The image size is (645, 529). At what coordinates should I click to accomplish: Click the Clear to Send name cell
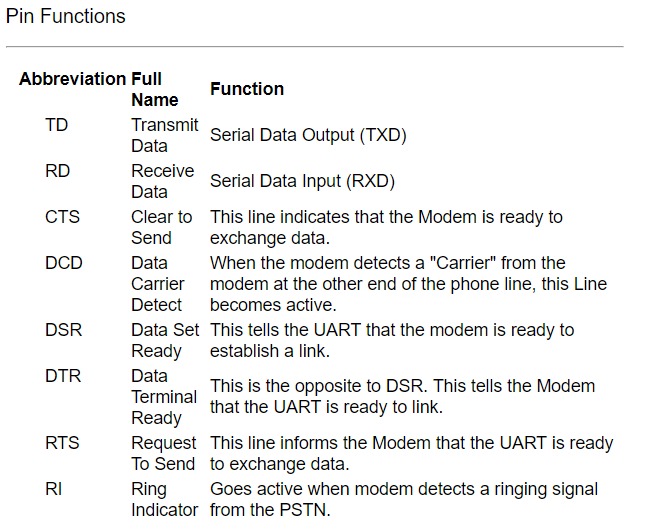(161, 227)
